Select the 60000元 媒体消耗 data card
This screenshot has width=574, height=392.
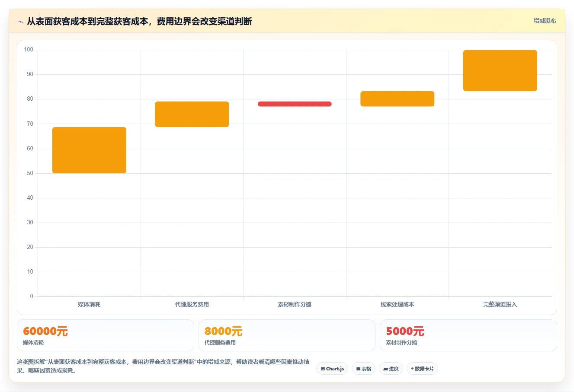(106, 335)
